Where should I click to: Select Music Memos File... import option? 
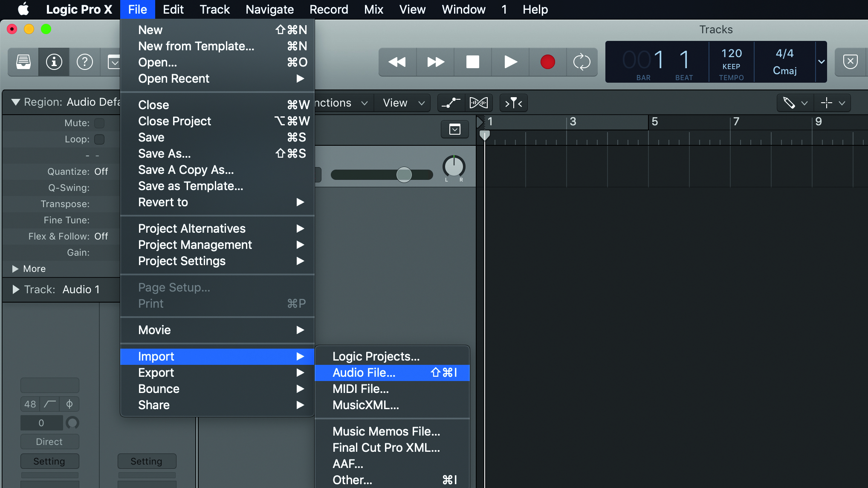[x=392, y=432]
